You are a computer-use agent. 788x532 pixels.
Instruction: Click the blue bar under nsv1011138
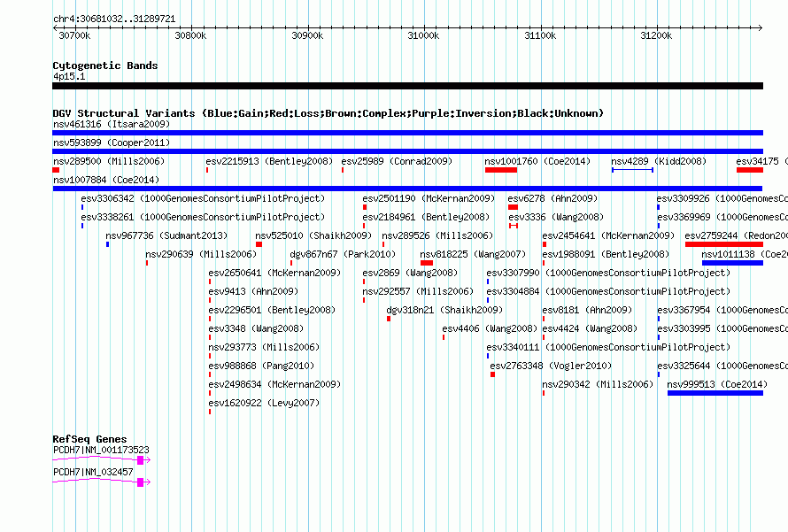(x=732, y=263)
